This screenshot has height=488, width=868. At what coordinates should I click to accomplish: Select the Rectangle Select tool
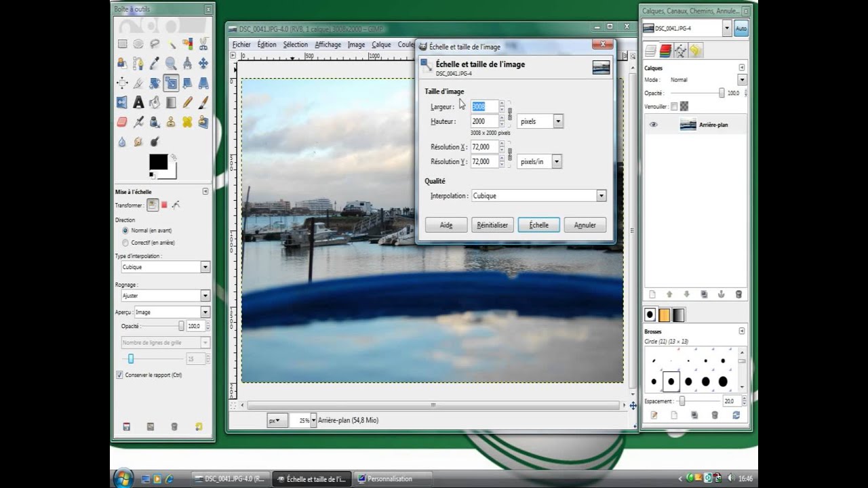tap(122, 44)
